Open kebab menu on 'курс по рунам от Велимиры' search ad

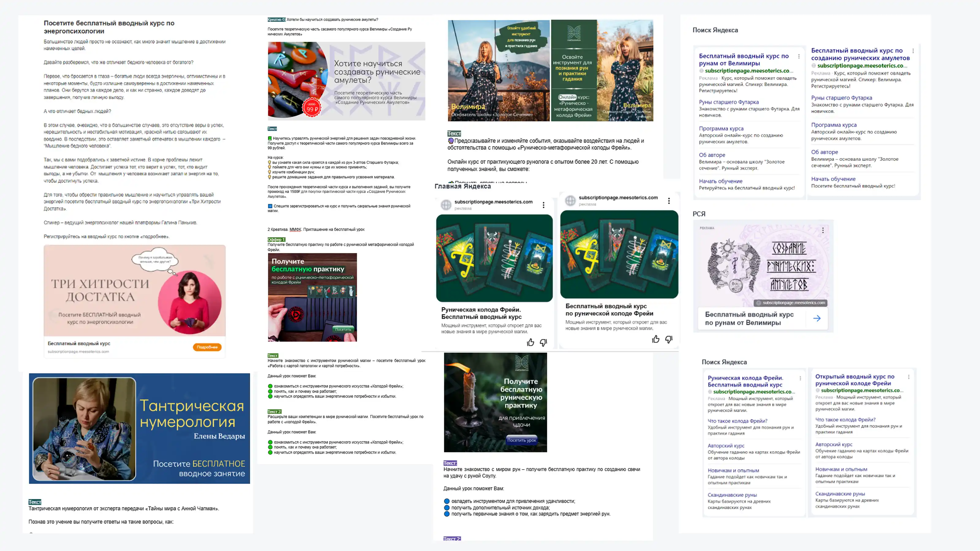click(798, 56)
